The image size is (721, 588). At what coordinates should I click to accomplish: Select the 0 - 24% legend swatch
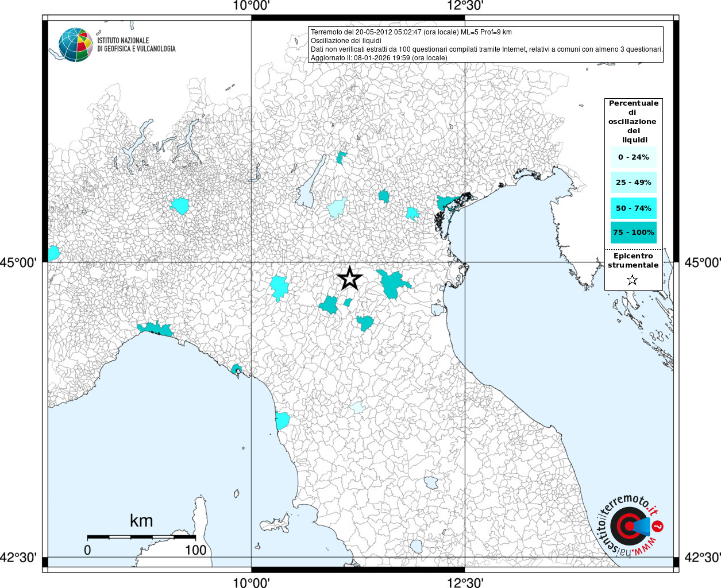click(x=634, y=157)
